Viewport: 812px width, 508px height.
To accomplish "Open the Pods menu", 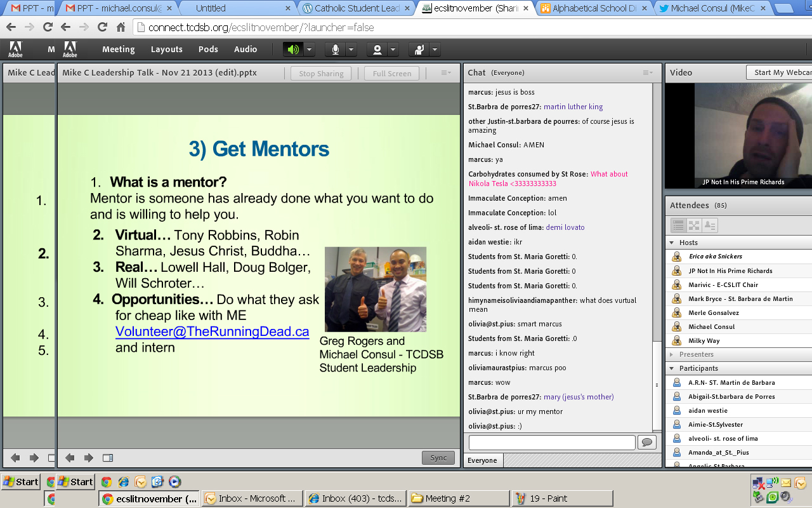I will (208, 50).
